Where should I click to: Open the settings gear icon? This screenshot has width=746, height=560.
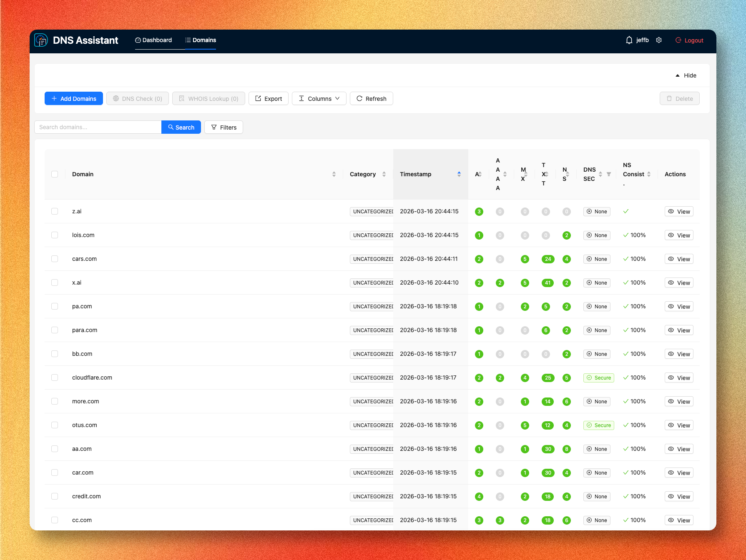pyautogui.click(x=659, y=40)
